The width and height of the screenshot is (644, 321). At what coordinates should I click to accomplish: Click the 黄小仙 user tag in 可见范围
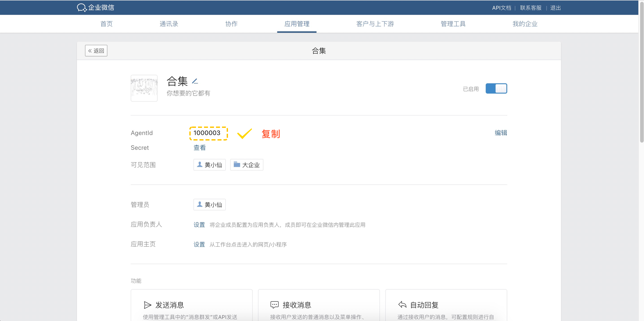(209, 165)
